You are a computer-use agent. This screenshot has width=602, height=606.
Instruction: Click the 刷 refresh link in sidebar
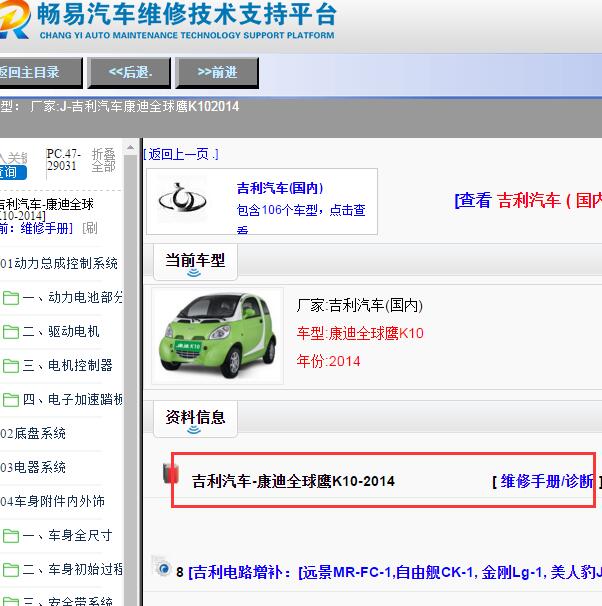point(90,228)
